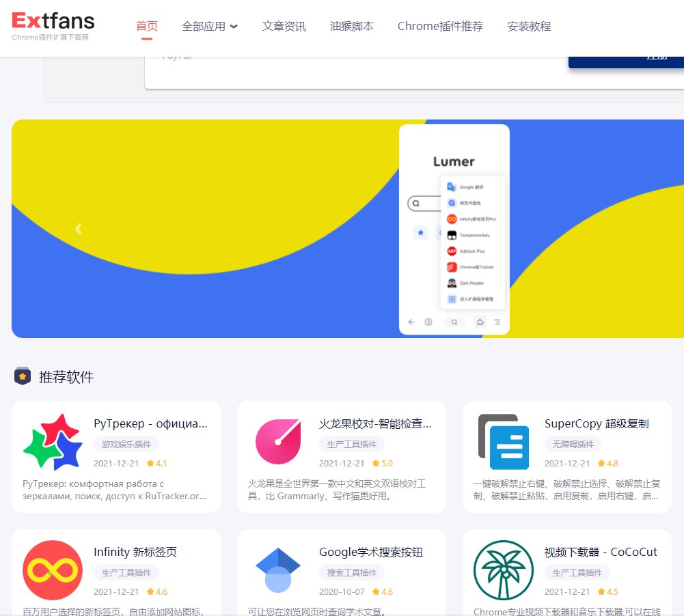The height and width of the screenshot is (616, 684).
Task: Click the 生产工具插件 tag on CoCoCut
Action: click(x=577, y=572)
